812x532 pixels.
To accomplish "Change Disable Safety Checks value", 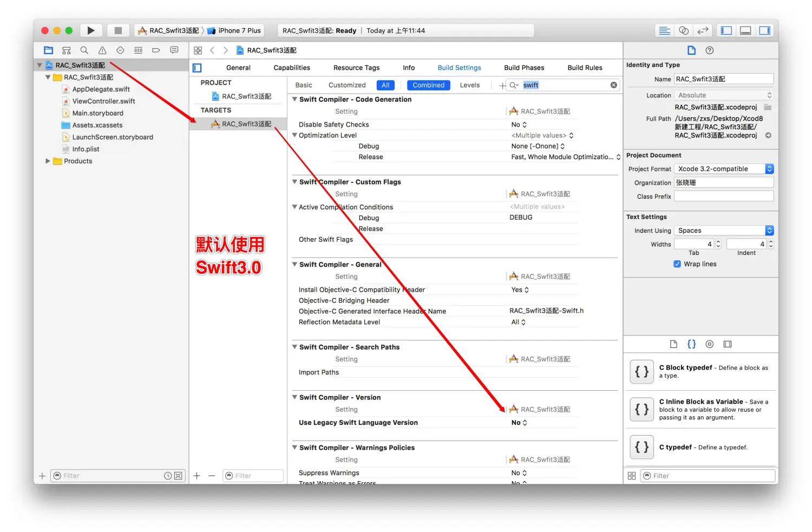I will tap(519, 124).
